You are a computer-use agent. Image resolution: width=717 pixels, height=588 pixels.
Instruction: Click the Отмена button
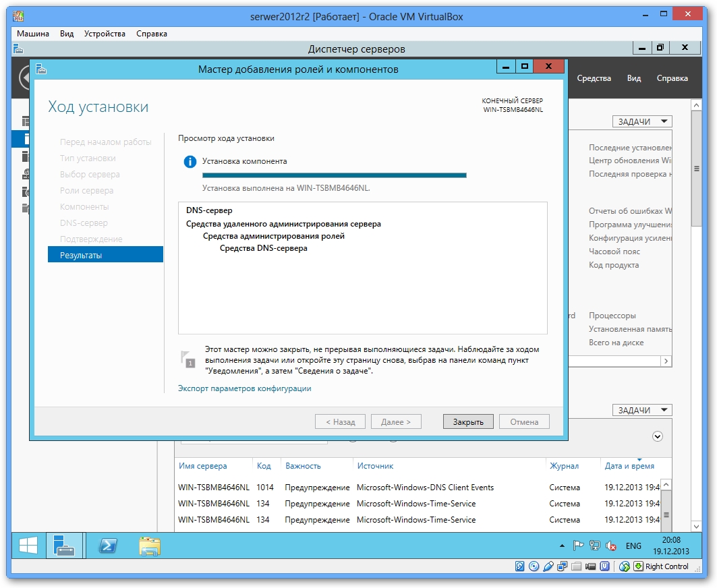pos(524,421)
